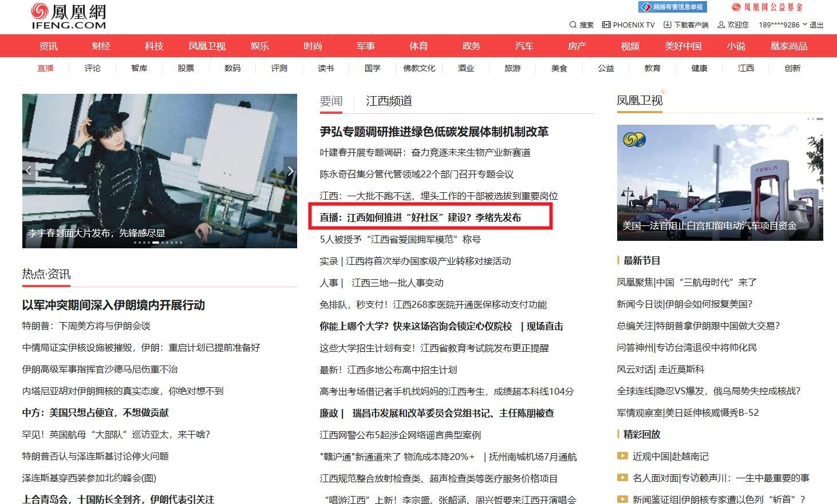
Task: Select 娱乐 in the main navigation
Action: 260,46
